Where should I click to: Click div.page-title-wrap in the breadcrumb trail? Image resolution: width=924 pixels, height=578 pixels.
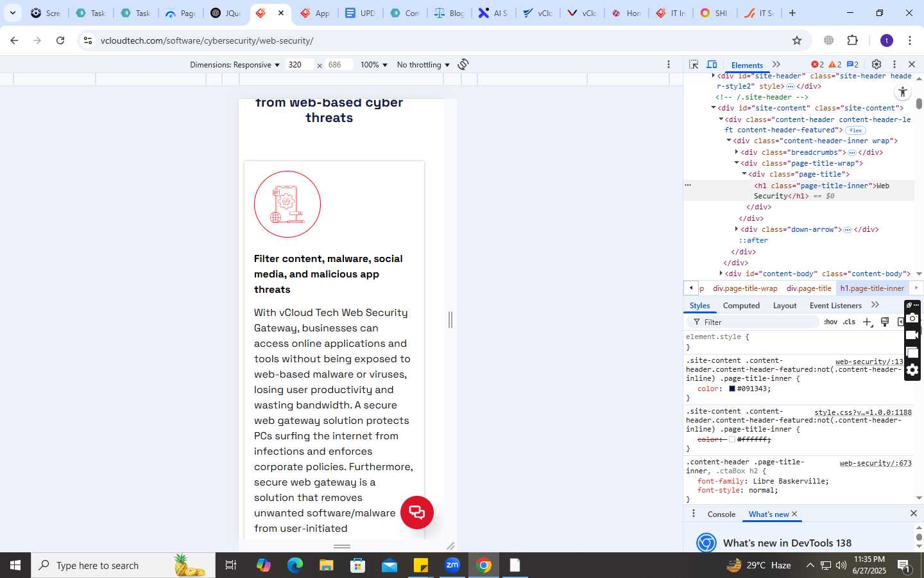tap(745, 288)
